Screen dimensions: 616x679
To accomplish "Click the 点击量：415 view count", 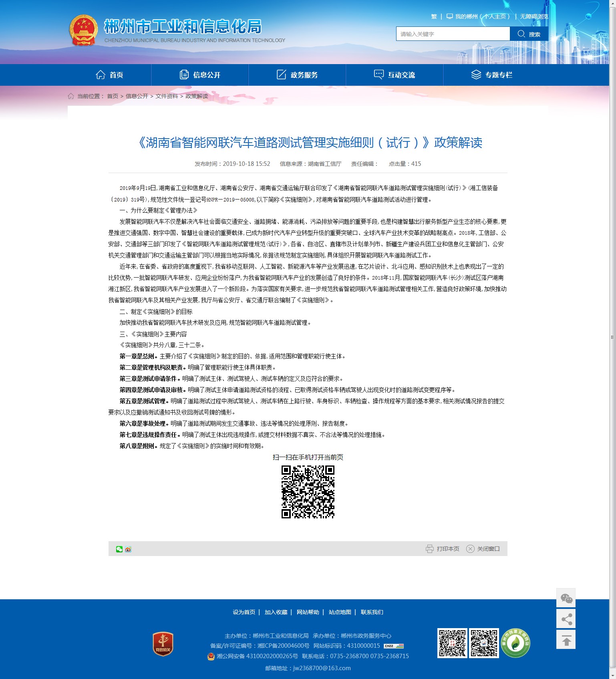I will (405, 164).
